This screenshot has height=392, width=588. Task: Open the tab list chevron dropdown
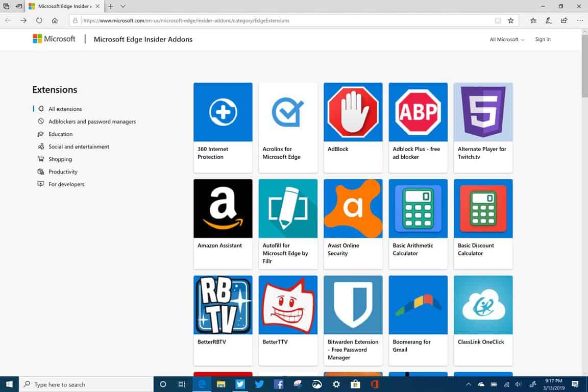123,6
